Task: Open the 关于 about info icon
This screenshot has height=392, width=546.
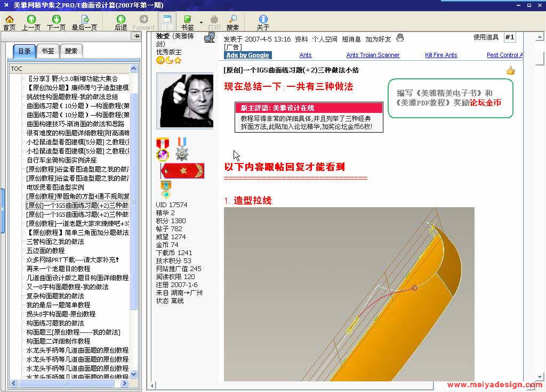Action: [x=263, y=22]
